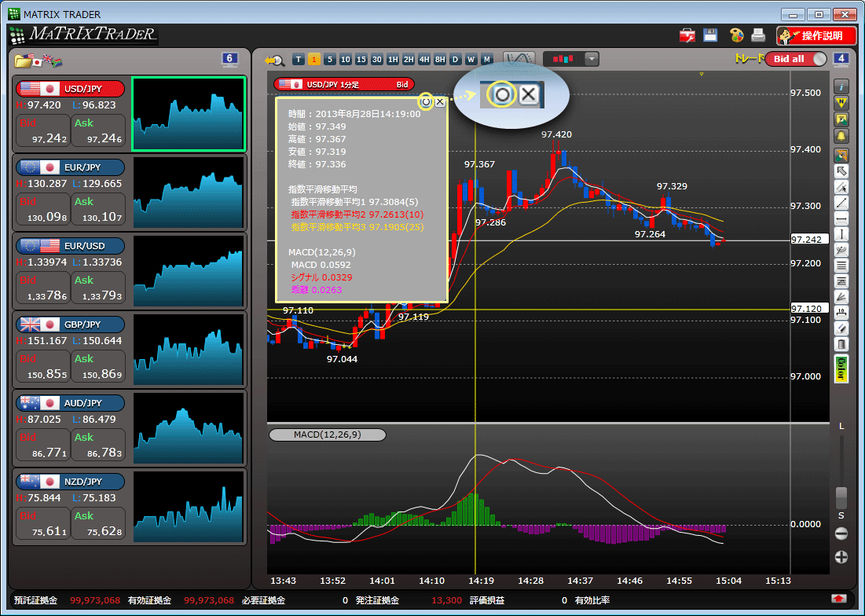Viewport: 865px width, 616px height.
Task: Toggle the 'Bid all' switch
Action: (796, 59)
